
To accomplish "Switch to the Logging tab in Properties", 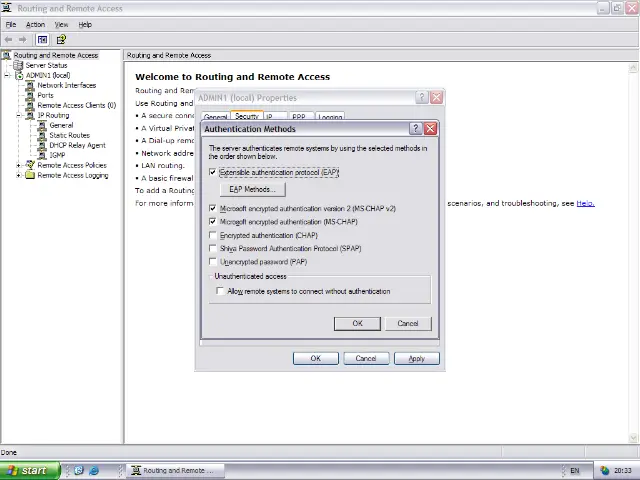I will (330, 117).
